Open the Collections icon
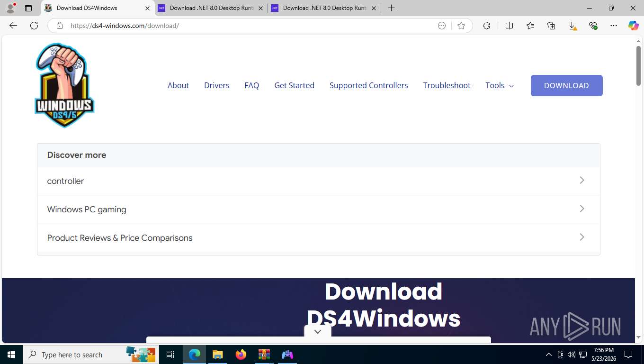 551,26
